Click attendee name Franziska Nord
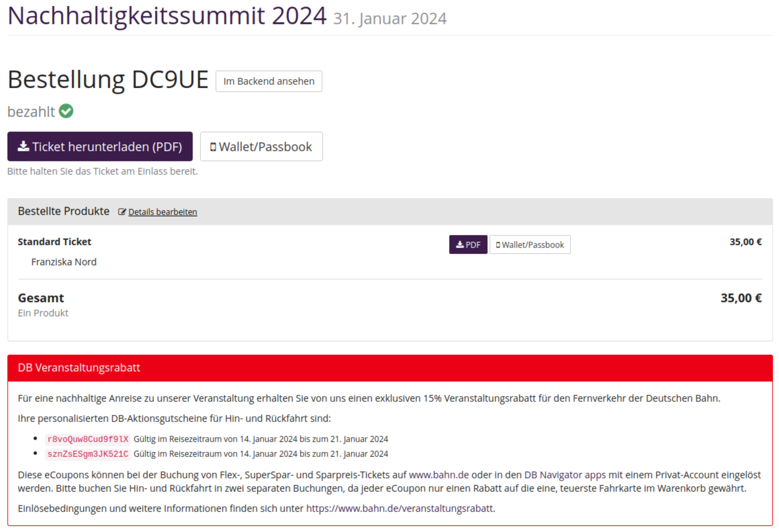 (64, 262)
